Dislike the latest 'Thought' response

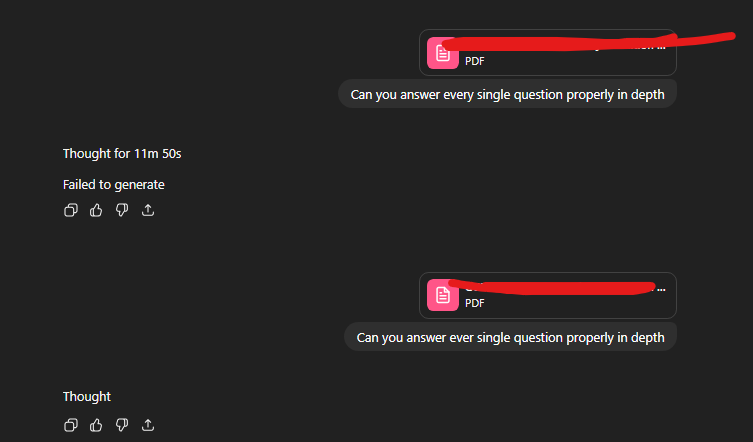pyautogui.click(x=122, y=425)
